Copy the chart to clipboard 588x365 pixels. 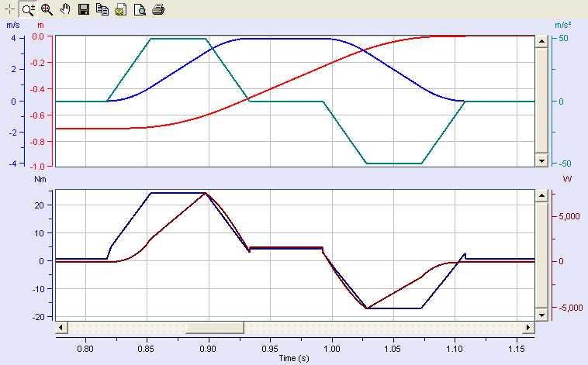coord(102,9)
